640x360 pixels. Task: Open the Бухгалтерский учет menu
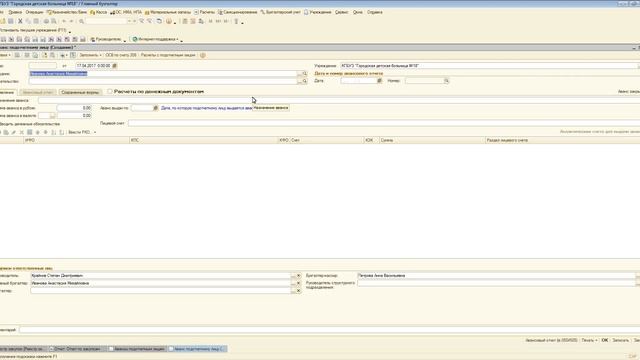pos(280,12)
